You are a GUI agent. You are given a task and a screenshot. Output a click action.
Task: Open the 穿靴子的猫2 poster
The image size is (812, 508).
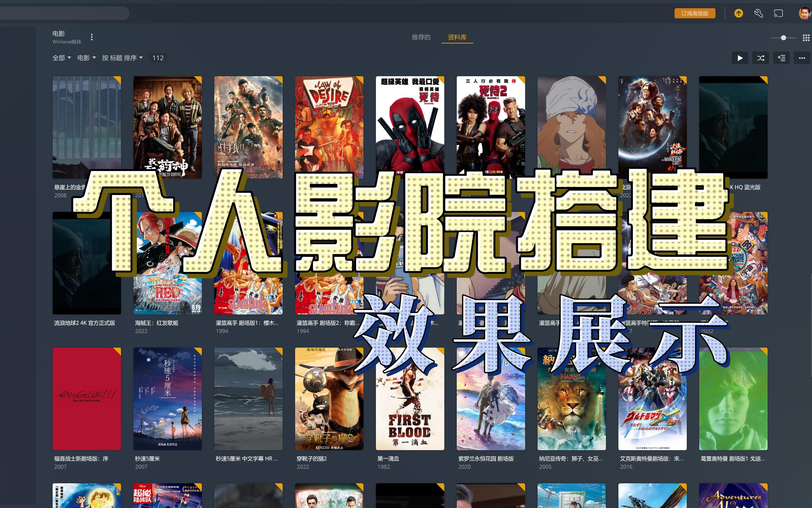click(329, 399)
